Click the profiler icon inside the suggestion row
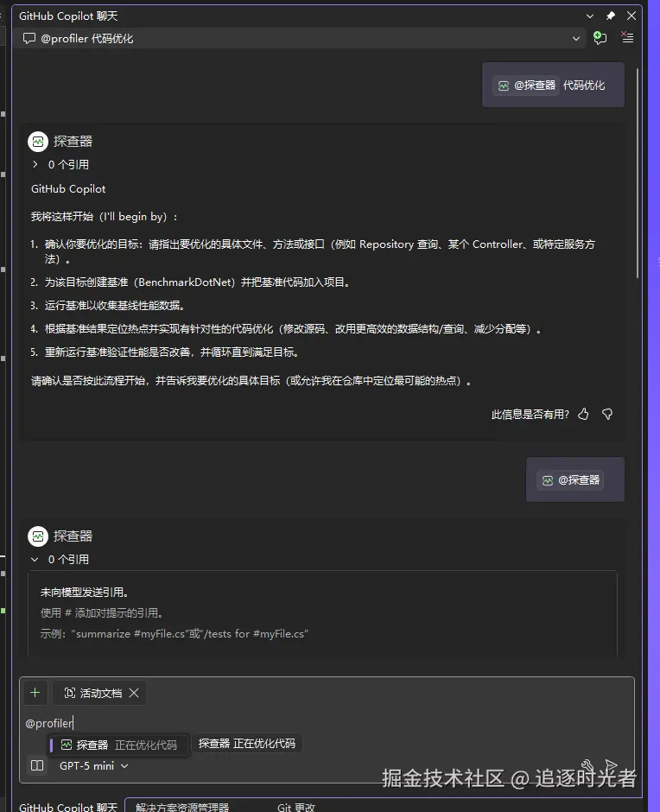The height and width of the screenshot is (812, 660). tap(67, 745)
